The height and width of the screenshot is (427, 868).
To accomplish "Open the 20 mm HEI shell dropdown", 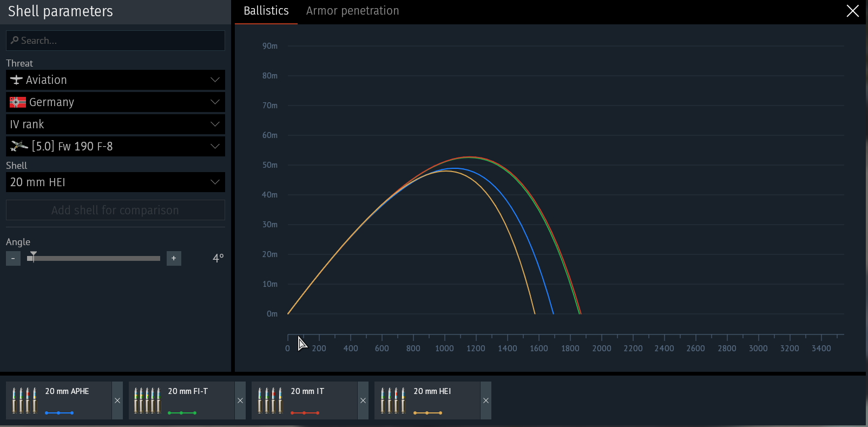I will tap(115, 182).
